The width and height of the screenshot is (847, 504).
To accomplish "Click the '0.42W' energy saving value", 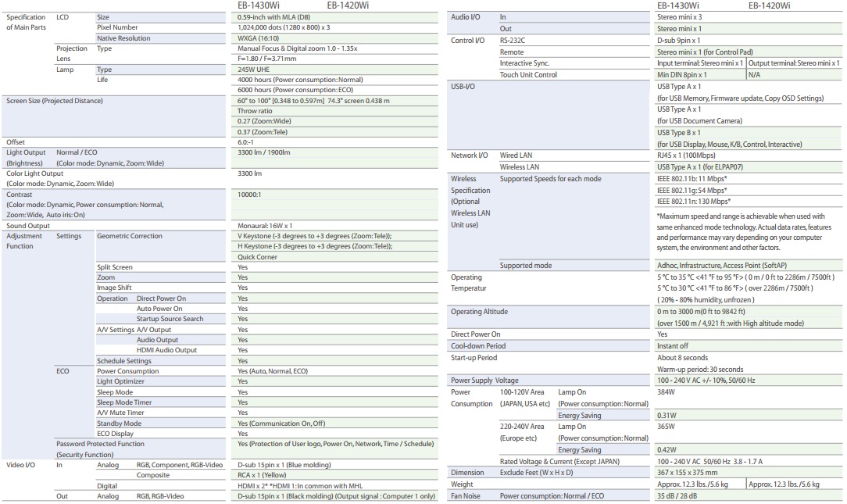I will [667, 451].
